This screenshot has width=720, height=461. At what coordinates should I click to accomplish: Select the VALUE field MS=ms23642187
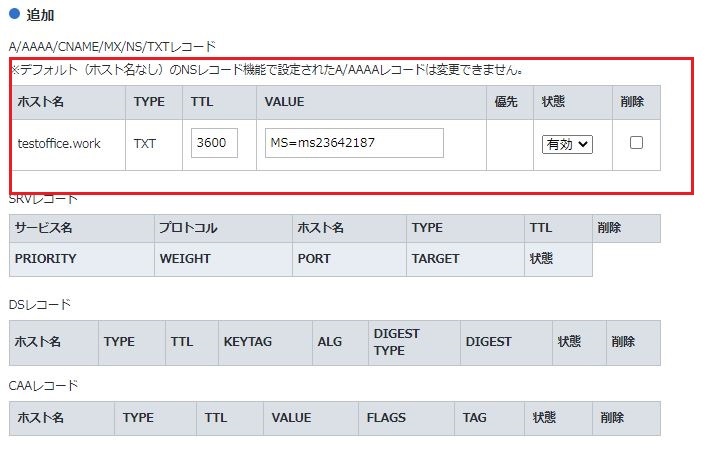pyautogui.click(x=354, y=143)
